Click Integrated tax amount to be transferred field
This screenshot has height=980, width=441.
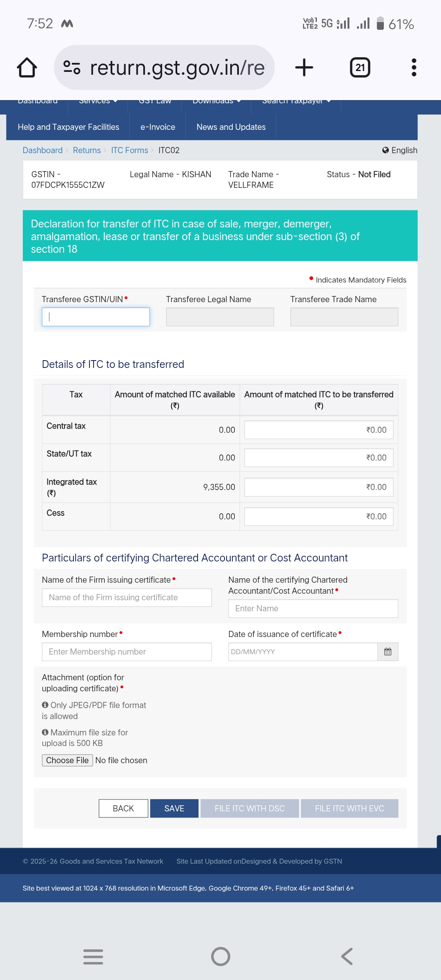point(318,487)
